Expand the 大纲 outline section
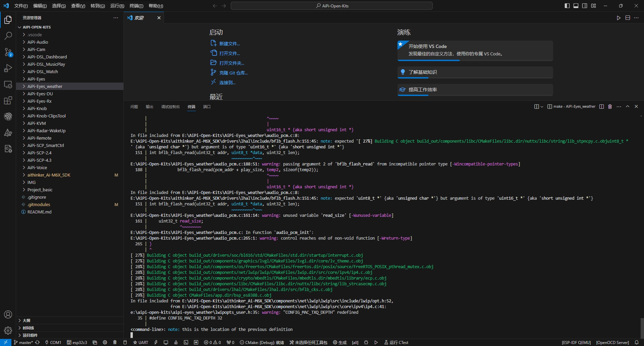Screen dimensions: 644x346 pos(70,320)
